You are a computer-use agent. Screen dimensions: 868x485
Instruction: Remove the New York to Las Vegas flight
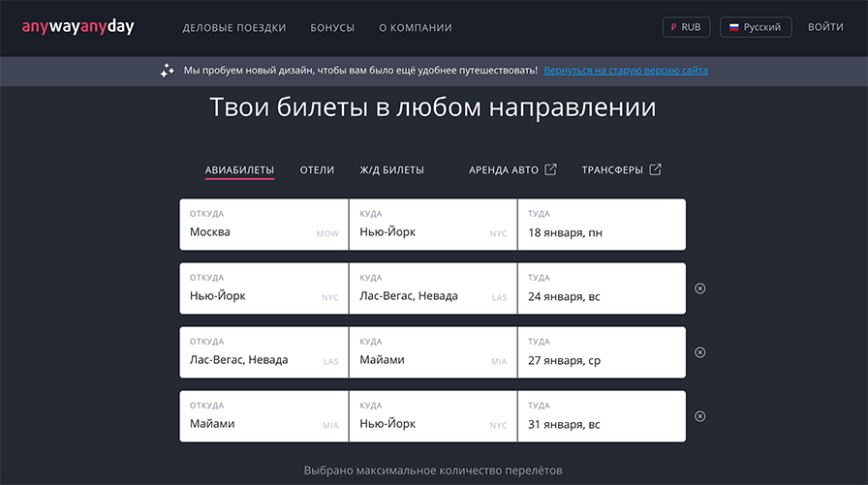pyautogui.click(x=700, y=288)
